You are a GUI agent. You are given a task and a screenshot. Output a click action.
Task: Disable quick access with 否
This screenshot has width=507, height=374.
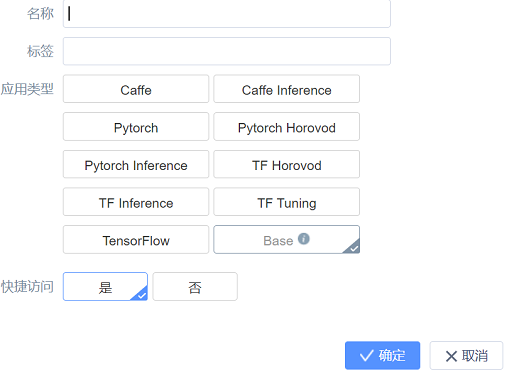point(195,287)
